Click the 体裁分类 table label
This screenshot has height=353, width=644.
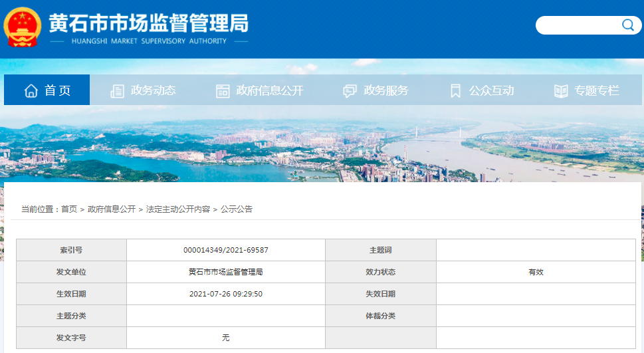pyautogui.click(x=381, y=316)
